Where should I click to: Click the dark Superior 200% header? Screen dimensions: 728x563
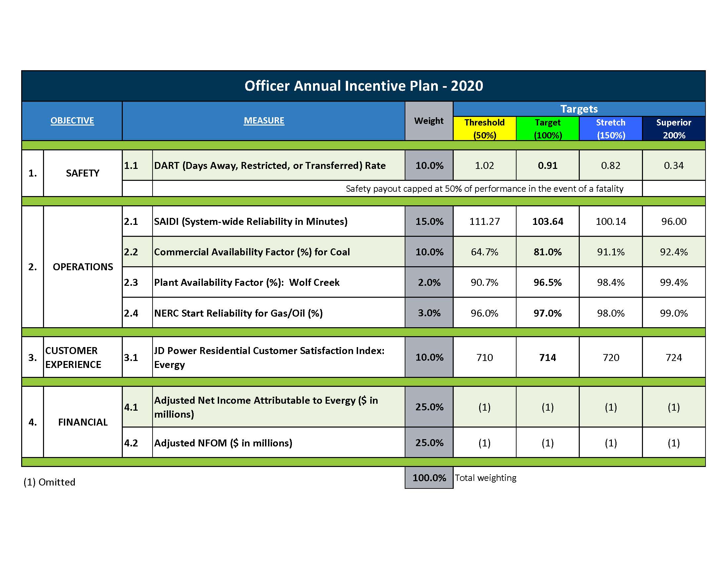coord(674,128)
